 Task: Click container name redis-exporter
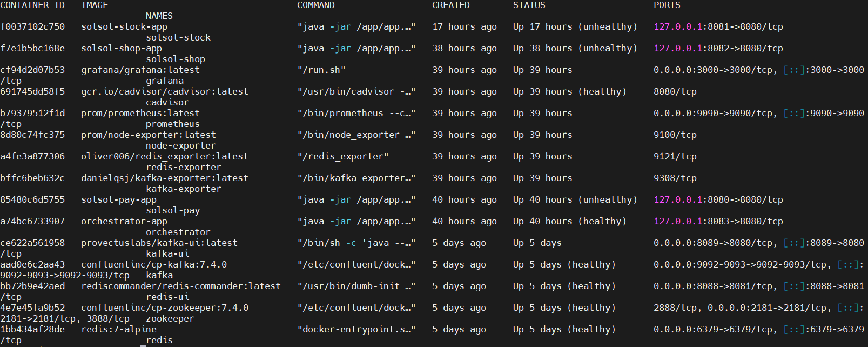(184, 168)
